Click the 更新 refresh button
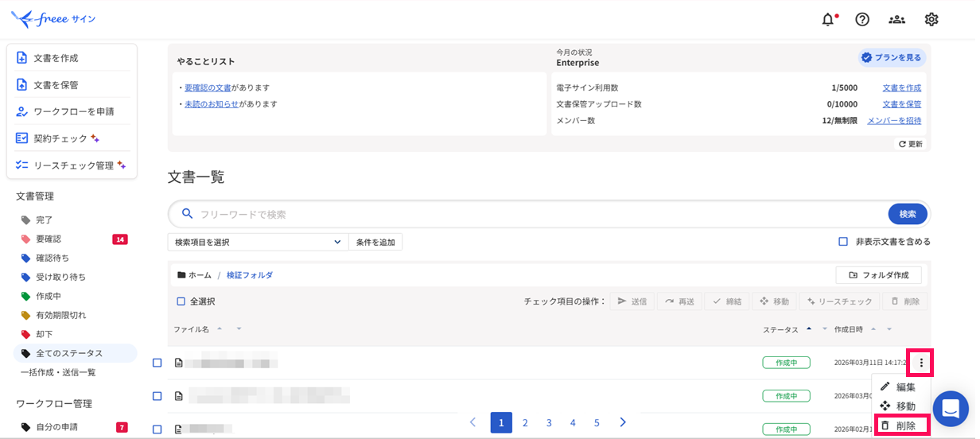The width and height of the screenshot is (980, 439). pos(911,144)
